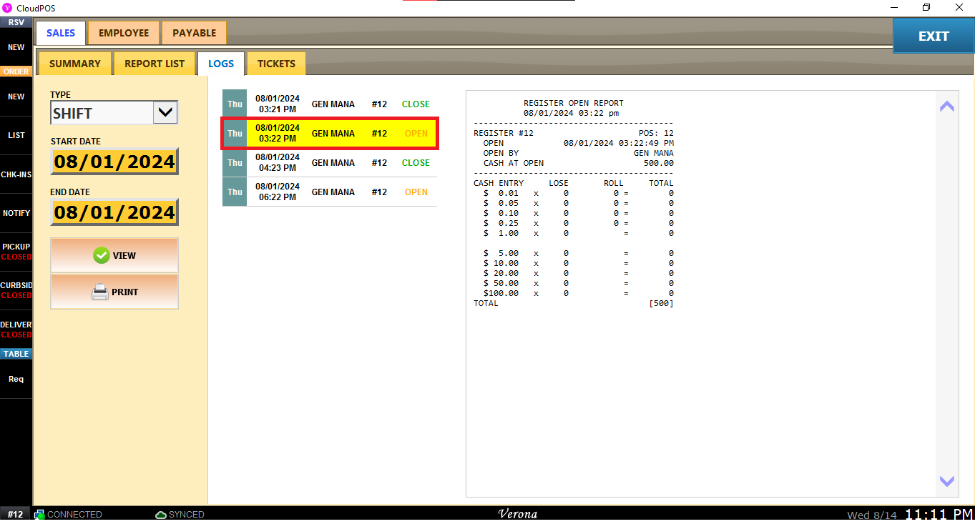Select the 06:22 PM OPEN log entry
Screen dimensions: 980x524
(329, 192)
